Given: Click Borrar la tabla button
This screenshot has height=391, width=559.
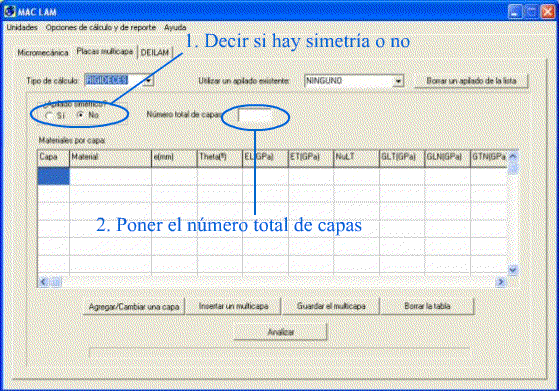Looking at the screenshot, I should tap(427, 306).
